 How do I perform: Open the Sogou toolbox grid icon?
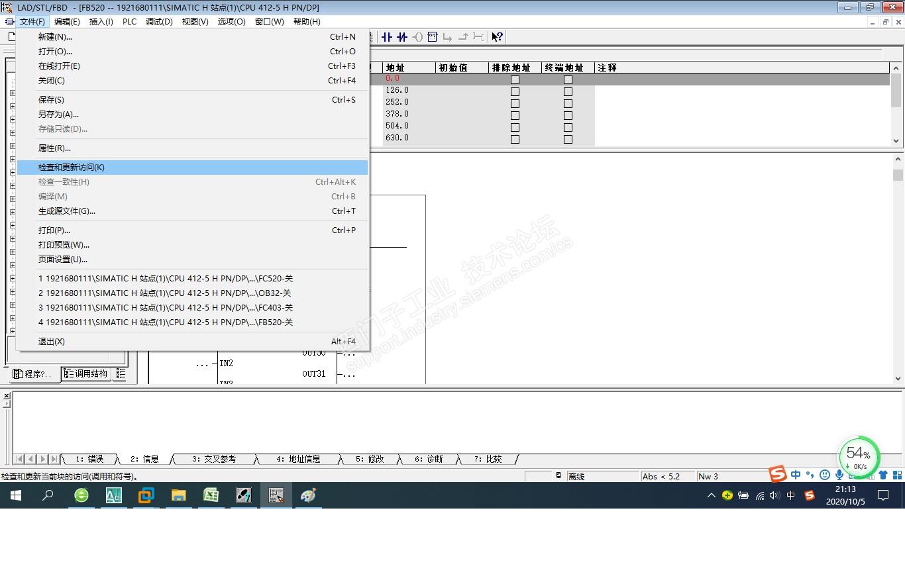click(897, 475)
